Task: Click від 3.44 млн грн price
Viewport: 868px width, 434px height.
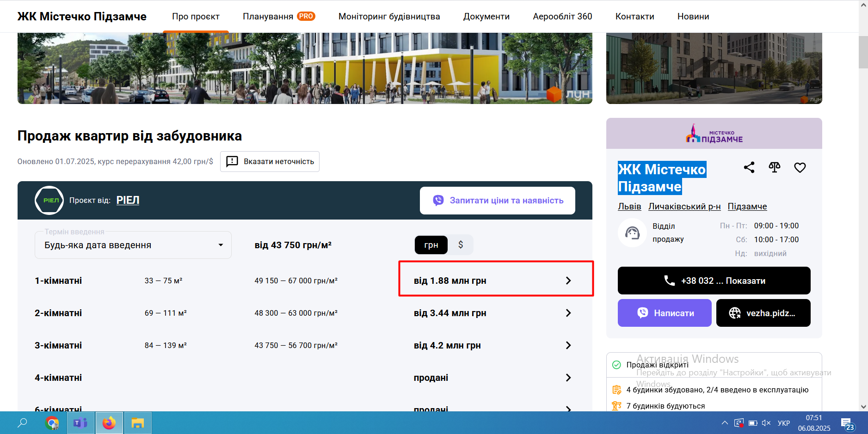Action: (450, 313)
